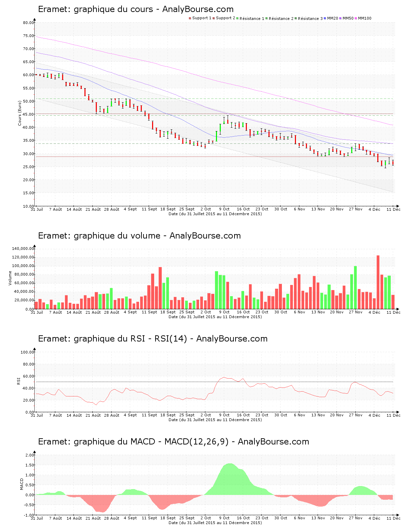Click the MM20 blue legend swatch
Viewport: 412px width, 532px height.
325,18
